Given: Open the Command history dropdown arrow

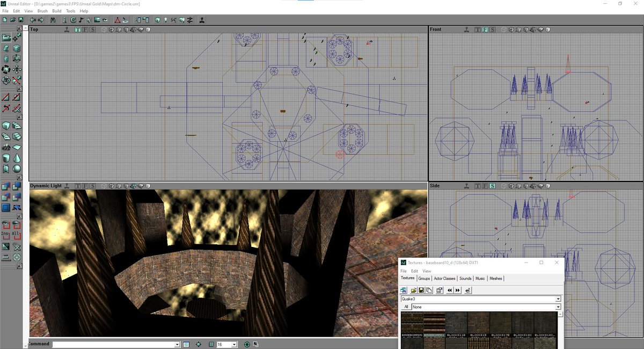Looking at the screenshot, I should 177,344.
